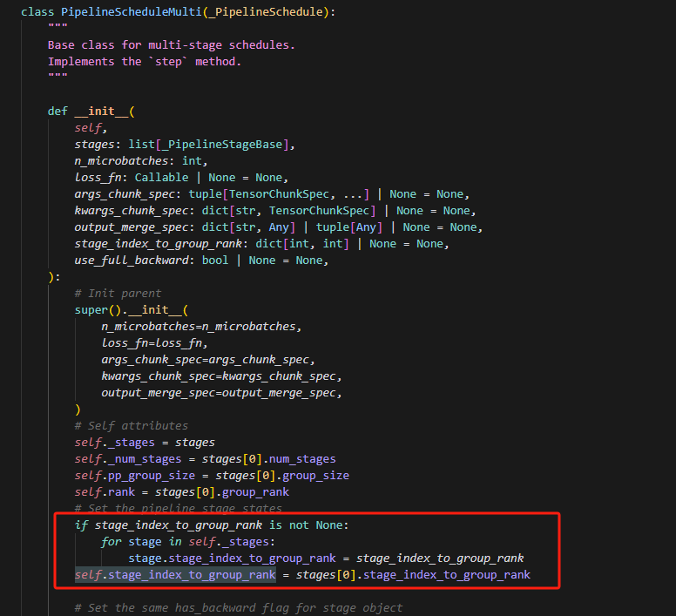
Task: Place cursor in 'Base class for multi-stage' docstring
Action: coord(144,44)
